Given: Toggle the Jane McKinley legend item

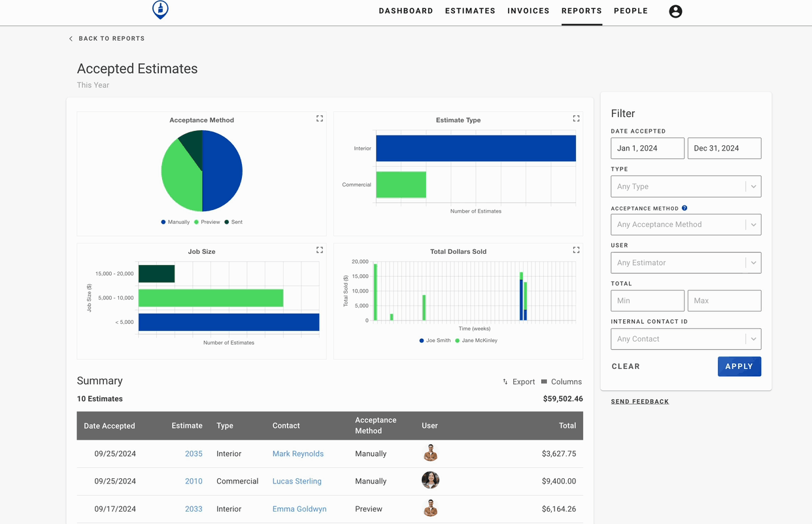Looking at the screenshot, I should pyautogui.click(x=476, y=340).
